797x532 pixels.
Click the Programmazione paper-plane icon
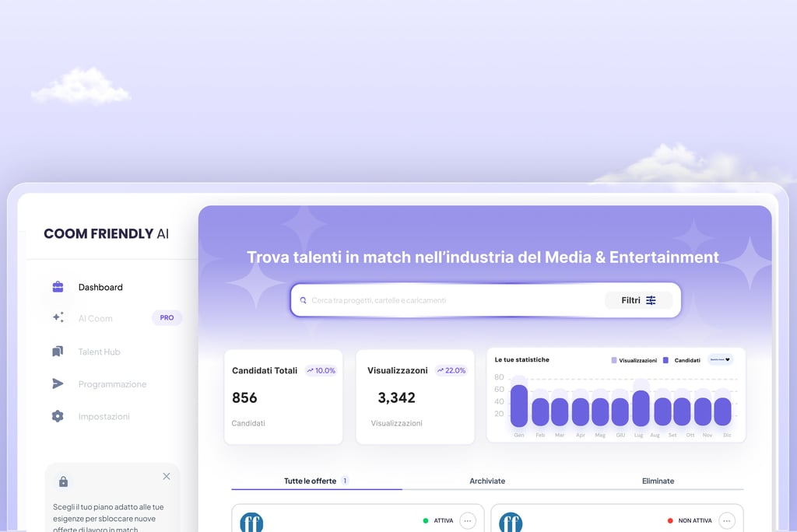coord(58,383)
